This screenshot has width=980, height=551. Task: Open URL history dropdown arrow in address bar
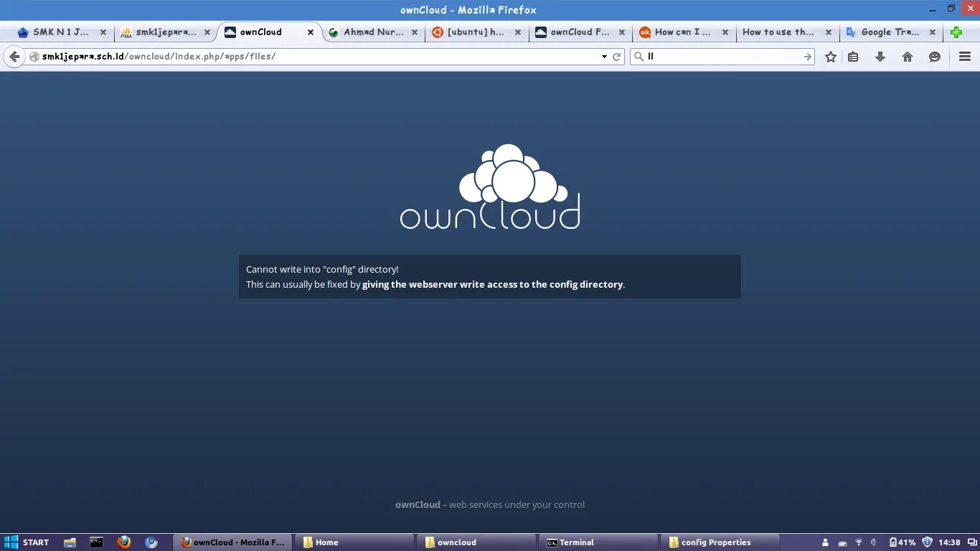point(604,57)
